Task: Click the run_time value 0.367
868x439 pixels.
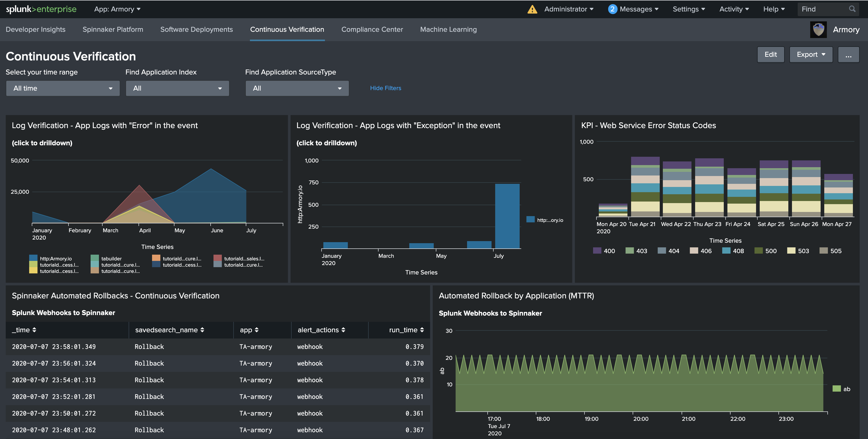Action: pyautogui.click(x=414, y=430)
